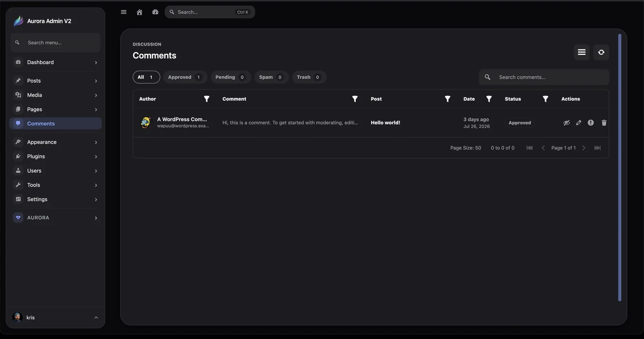Viewport: 644px width, 339px height.
Task: Expand the Tools menu chevron
Action: coord(96,185)
